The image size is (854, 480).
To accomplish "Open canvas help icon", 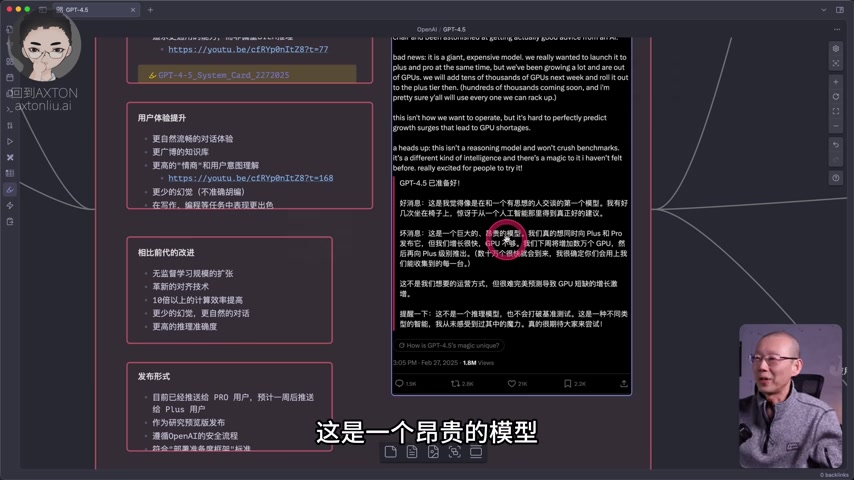I will pos(835,178).
